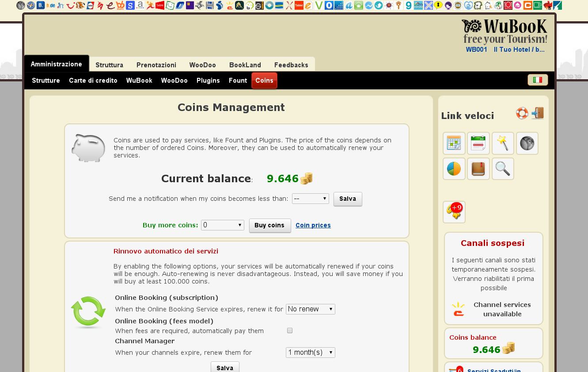
Task: Click the 101 Hotels channel icon
Action: coord(508,5)
